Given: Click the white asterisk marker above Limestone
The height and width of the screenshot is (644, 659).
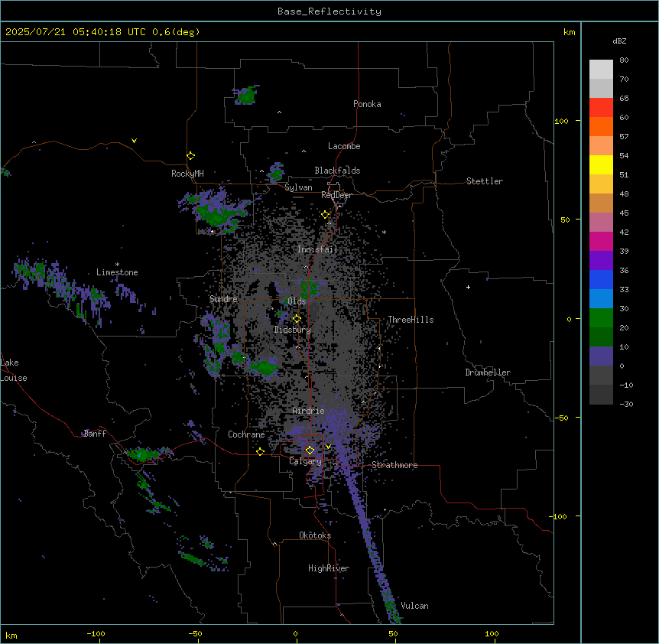Looking at the screenshot, I should pyautogui.click(x=117, y=265).
